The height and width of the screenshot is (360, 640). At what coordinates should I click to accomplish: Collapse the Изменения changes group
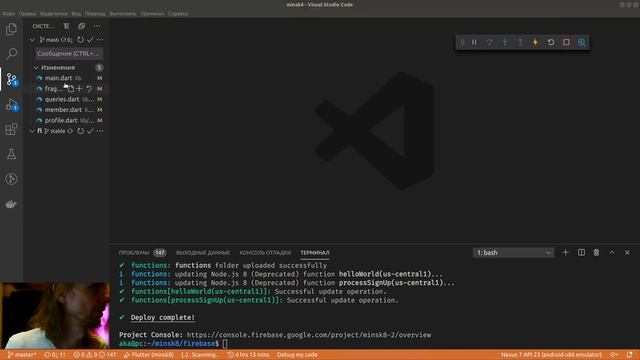(x=36, y=67)
